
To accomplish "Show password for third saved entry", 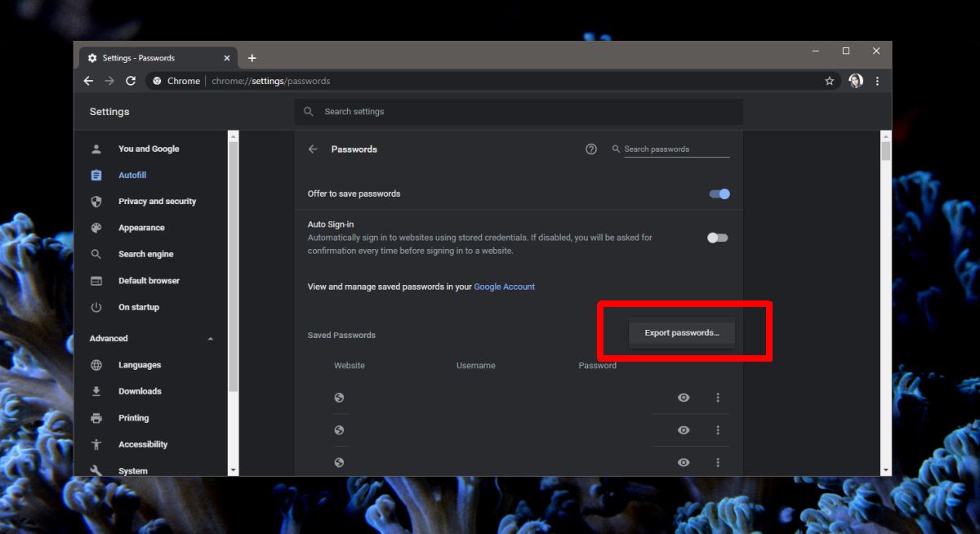I will pyautogui.click(x=684, y=462).
